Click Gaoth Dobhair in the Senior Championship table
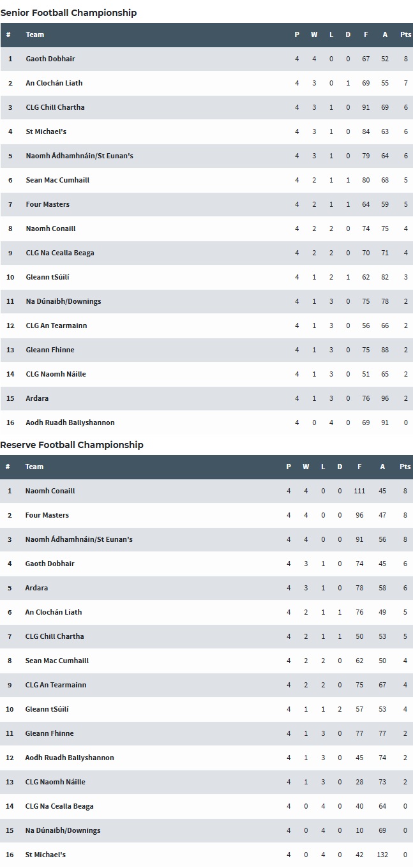Image resolution: width=413 pixels, height=868 pixels. coord(50,59)
